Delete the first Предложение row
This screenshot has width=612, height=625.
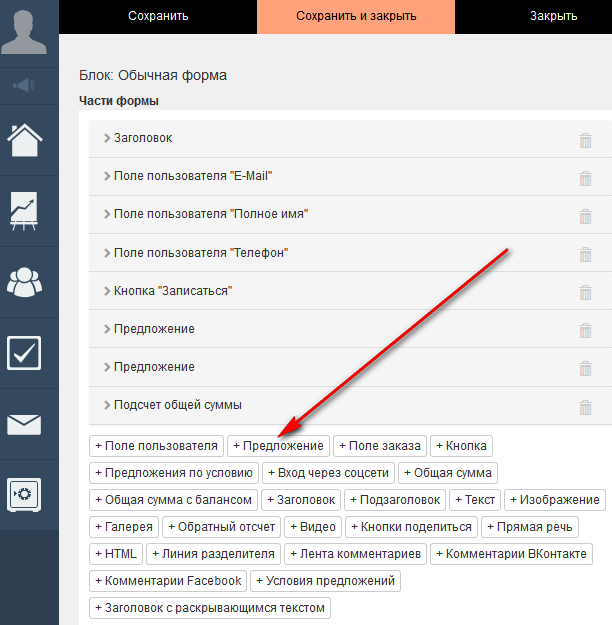[585, 330]
